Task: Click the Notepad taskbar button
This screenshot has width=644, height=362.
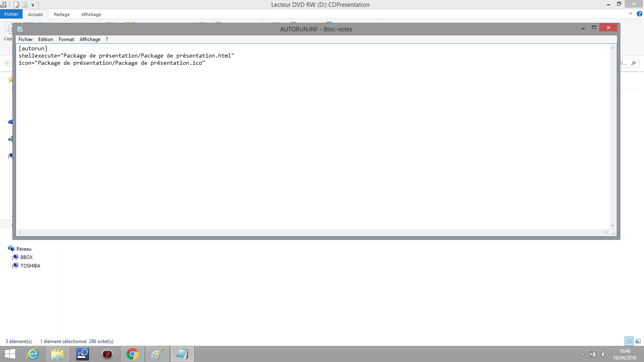Action: (x=182, y=354)
